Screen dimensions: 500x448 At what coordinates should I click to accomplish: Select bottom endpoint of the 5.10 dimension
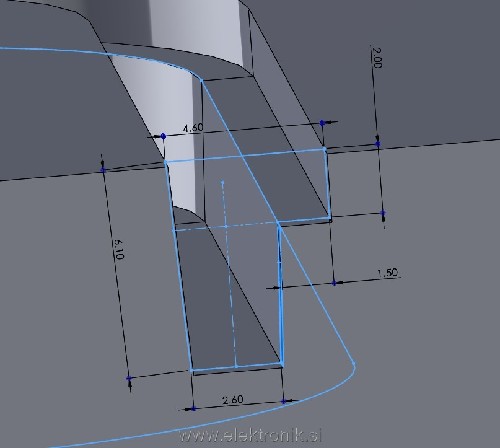coord(129,378)
